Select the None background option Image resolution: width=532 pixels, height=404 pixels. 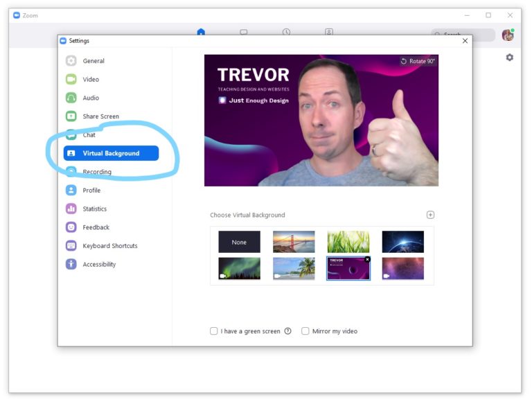tap(239, 242)
